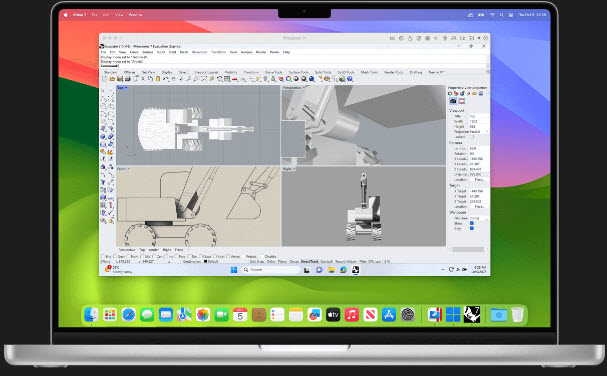Image resolution: width=607 pixels, height=376 pixels.
Task: Open the Trash in macOS dock
Action: tap(517, 315)
